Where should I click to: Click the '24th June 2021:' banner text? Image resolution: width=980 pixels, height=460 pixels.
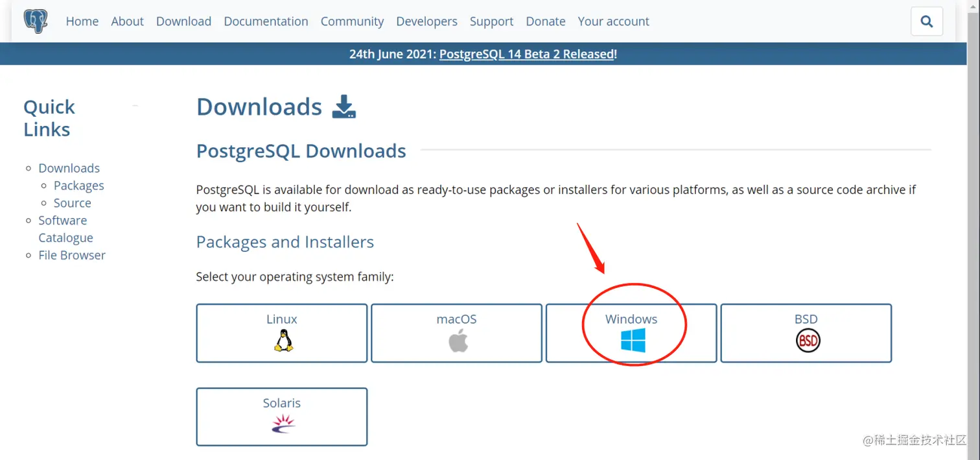click(x=393, y=54)
